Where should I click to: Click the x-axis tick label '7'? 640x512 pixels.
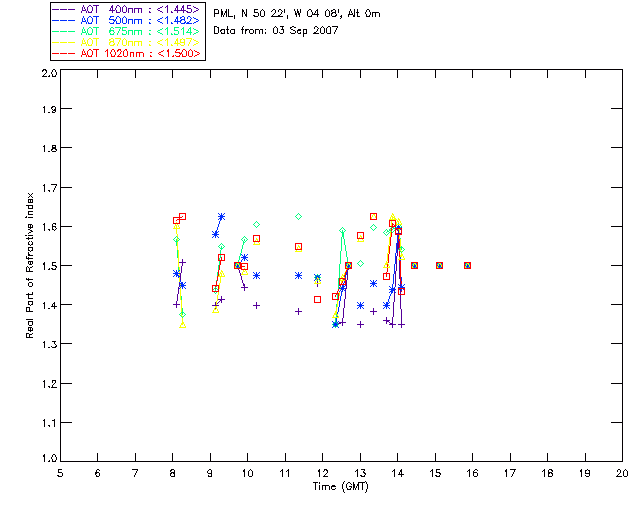click(135, 473)
